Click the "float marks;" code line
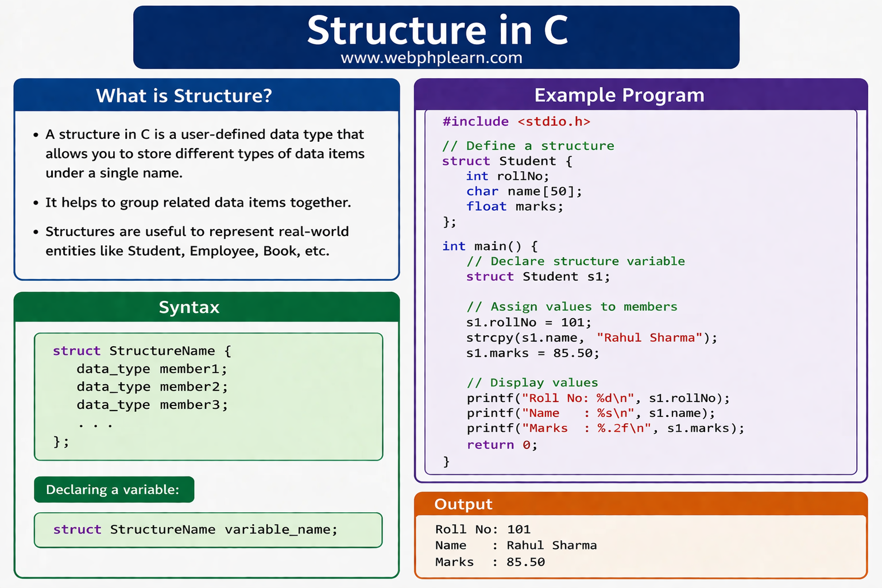Screen dimensions: 882x588 click(514, 207)
